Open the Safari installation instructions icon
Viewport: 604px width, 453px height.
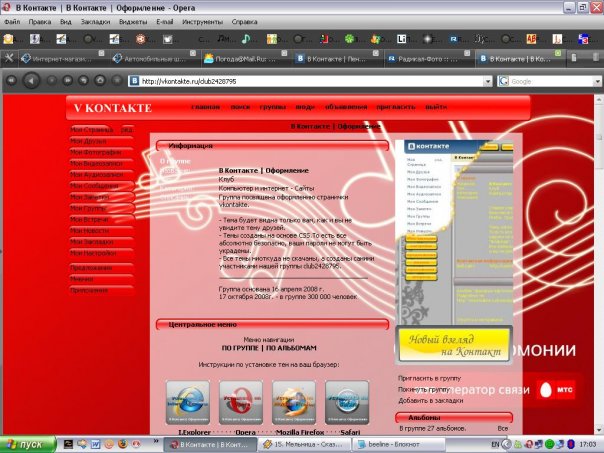pos(347,402)
